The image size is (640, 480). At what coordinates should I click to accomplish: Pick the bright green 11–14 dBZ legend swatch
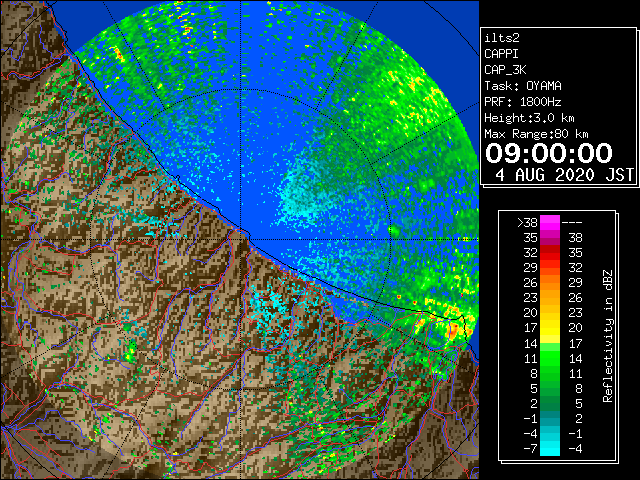550,358
